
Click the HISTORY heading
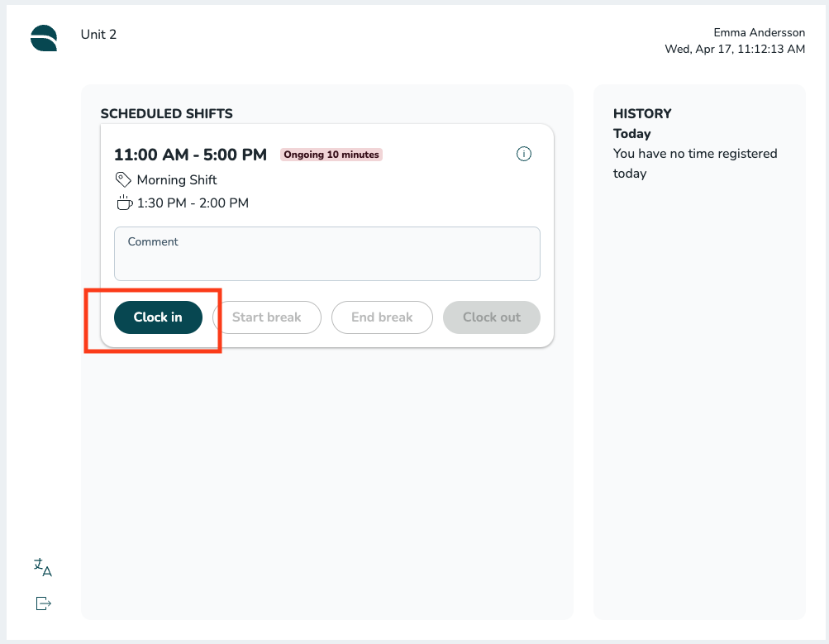(x=642, y=114)
